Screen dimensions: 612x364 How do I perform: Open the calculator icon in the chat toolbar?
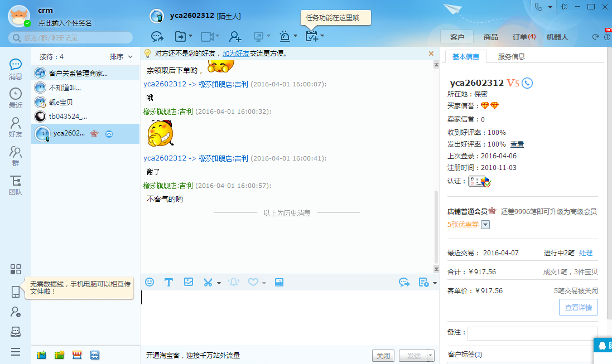280,282
